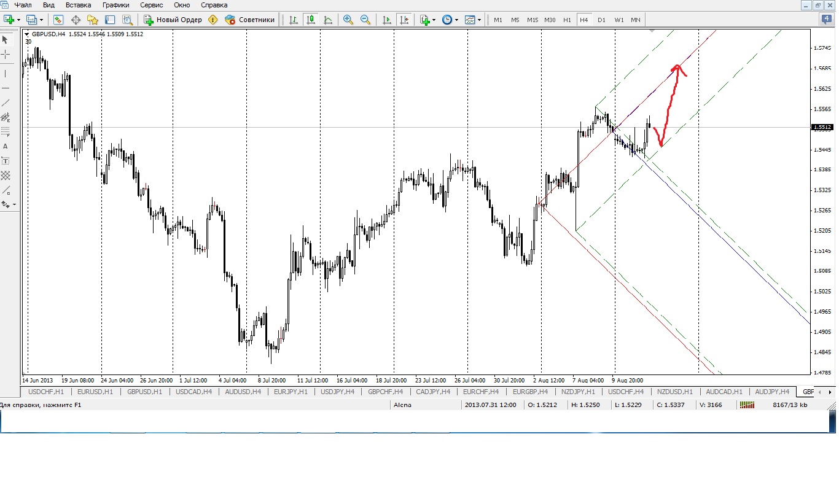The width and height of the screenshot is (839, 504).
Task: Select the equidistant channel tool
Action: [x=6, y=117]
